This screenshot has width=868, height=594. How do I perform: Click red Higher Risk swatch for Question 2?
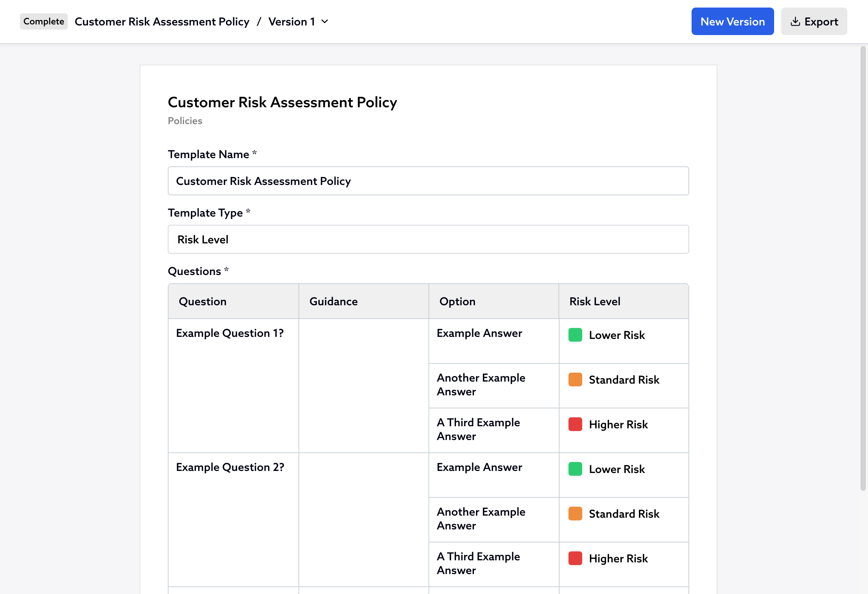pyautogui.click(x=575, y=559)
